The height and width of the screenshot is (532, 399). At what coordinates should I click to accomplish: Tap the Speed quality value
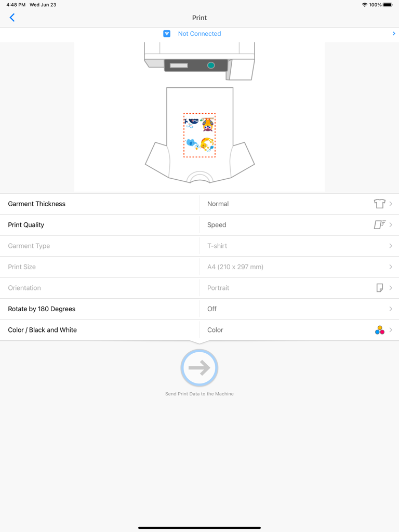(x=217, y=224)
